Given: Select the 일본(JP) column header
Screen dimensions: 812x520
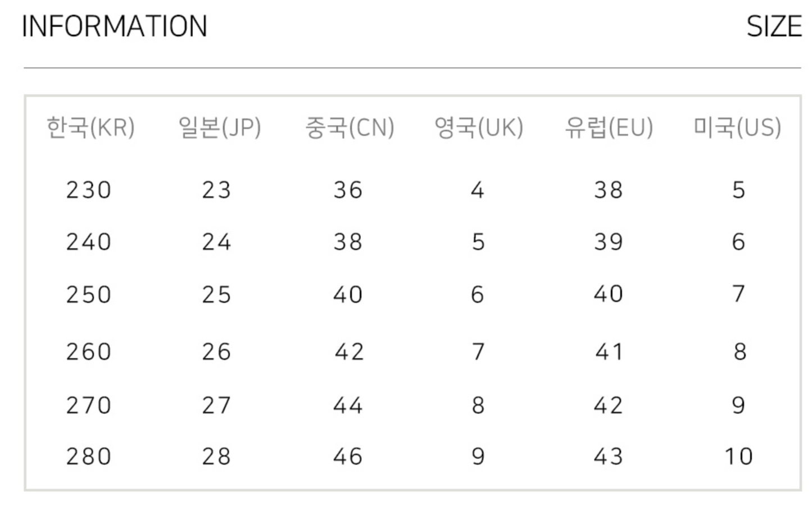Looking at the screenshot, I should tap(219, 127).
